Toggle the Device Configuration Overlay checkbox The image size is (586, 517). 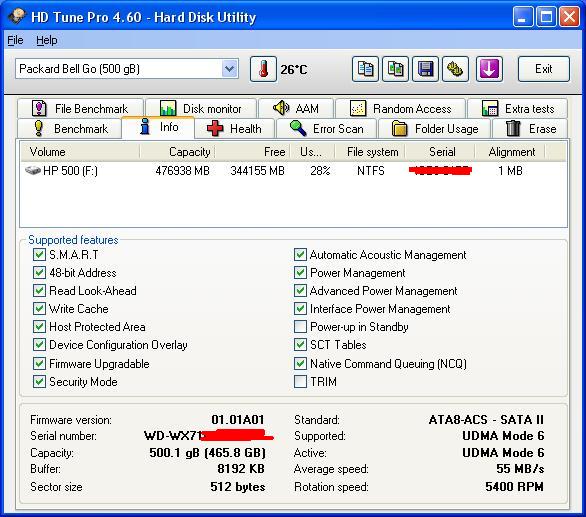coord(39,344)
